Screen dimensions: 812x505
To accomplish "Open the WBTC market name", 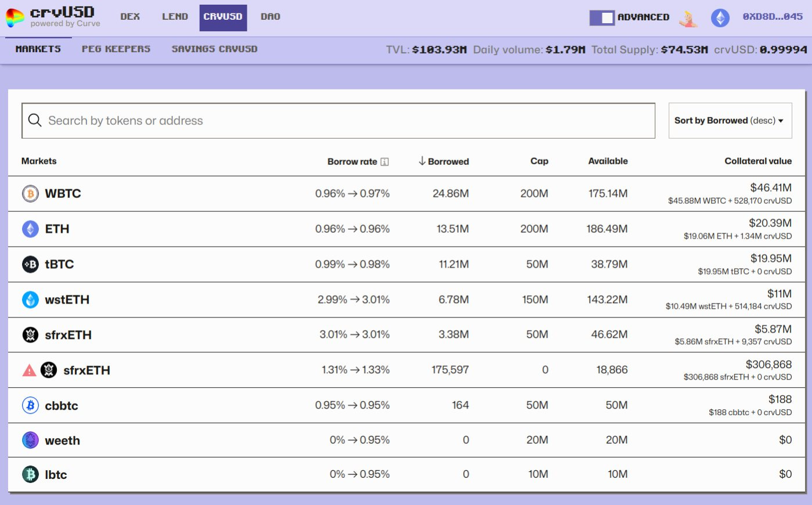I will pyautogui.click(x=63, y=194).
